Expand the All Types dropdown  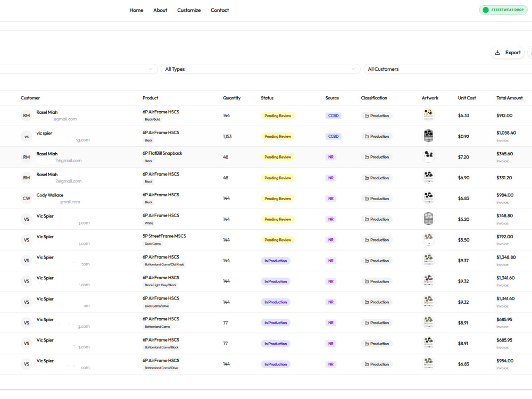coord(260,69)
